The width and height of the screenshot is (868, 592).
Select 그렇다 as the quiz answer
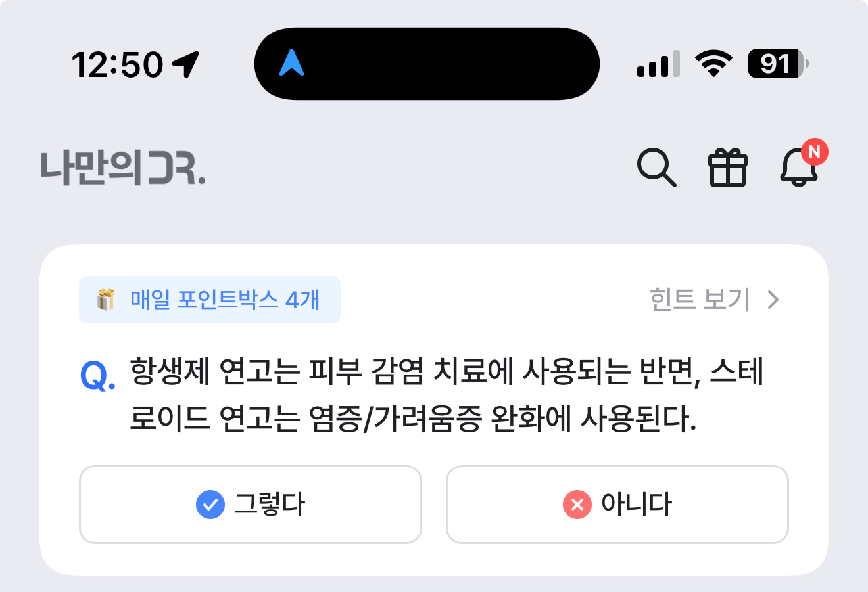point(250,505)
